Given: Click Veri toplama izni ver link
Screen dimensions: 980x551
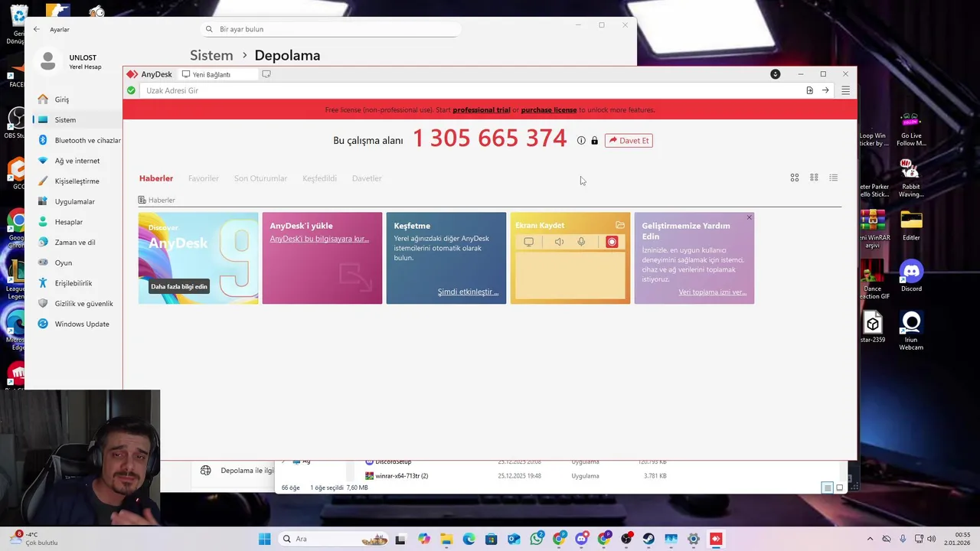Looking at the screenshot, I should click(712, 292).
